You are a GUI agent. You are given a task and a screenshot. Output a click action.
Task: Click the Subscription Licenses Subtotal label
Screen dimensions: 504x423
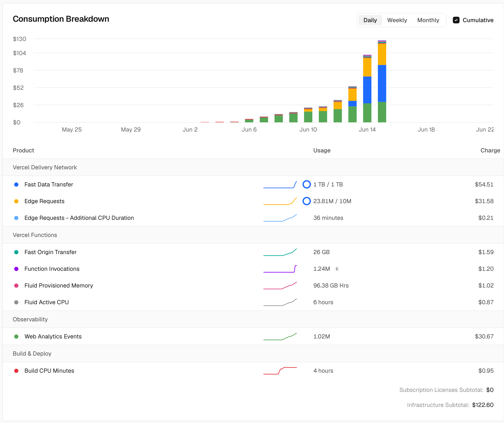(x=441, y=390)
